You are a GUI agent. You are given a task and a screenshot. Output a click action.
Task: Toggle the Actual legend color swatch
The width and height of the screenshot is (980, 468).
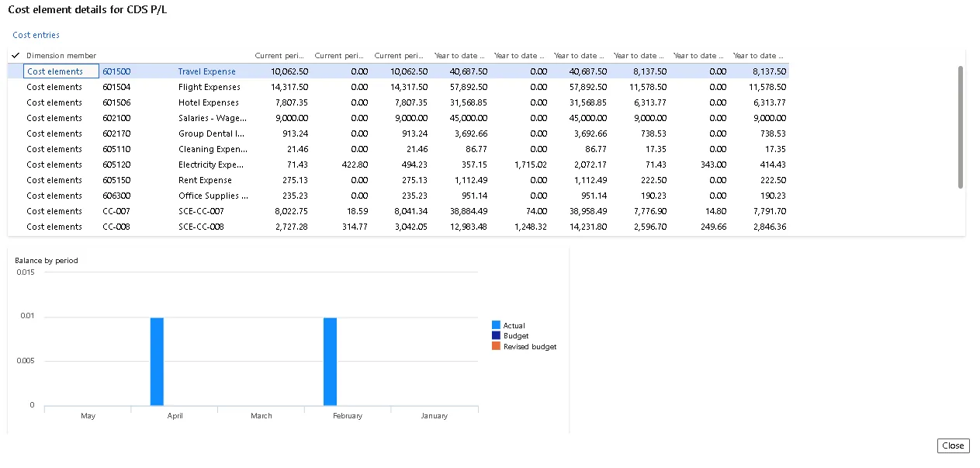[x=496, y=325]
